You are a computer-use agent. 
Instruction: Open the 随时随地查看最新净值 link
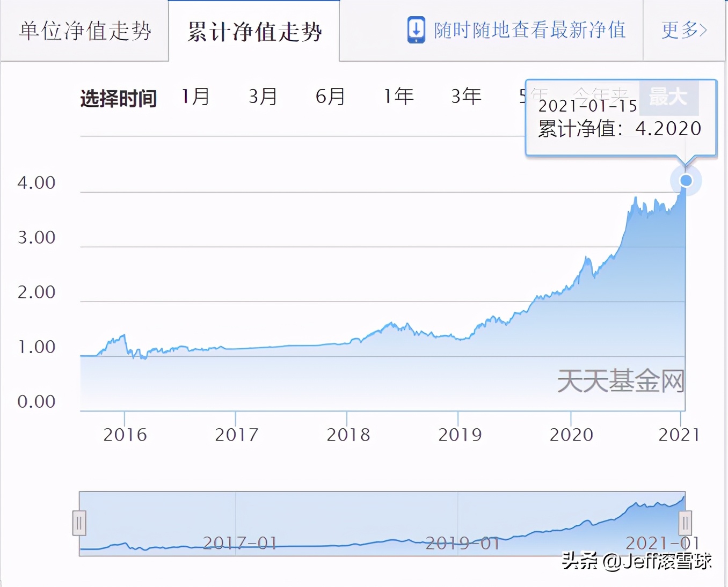point(529,30)
